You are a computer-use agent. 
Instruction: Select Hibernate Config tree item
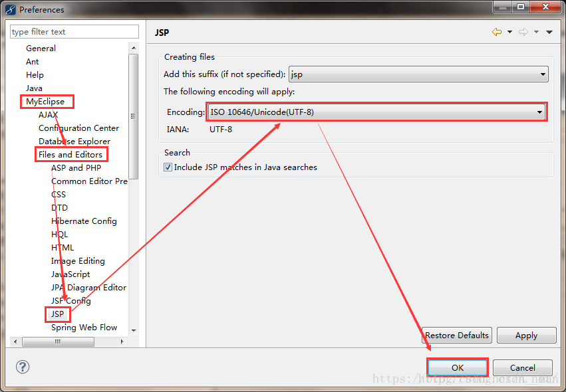tap(84, 221)
